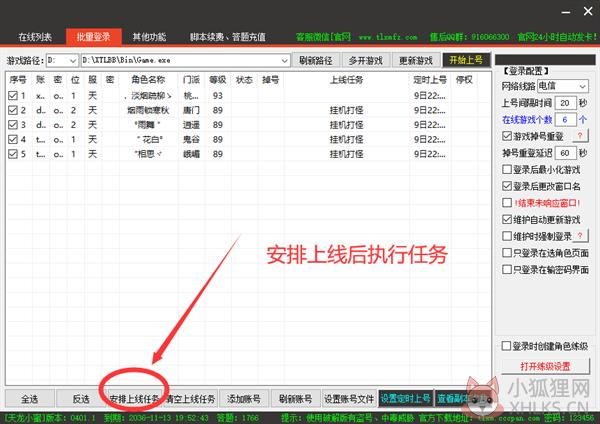Screen dimensions: 600x424
Task: Switch to the 在线列表 tab
Action: point(35,37)
